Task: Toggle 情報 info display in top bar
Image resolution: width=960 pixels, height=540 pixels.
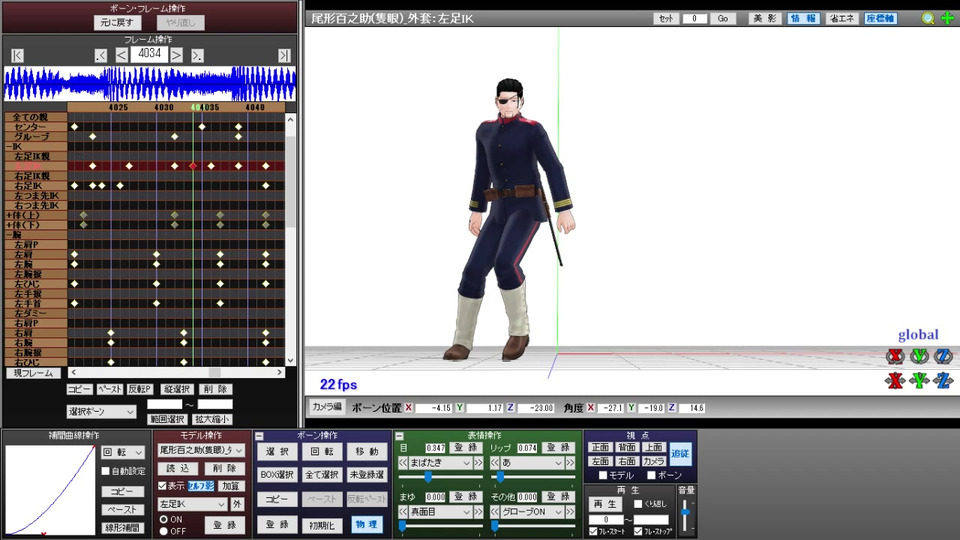Action: pos(803,18)
